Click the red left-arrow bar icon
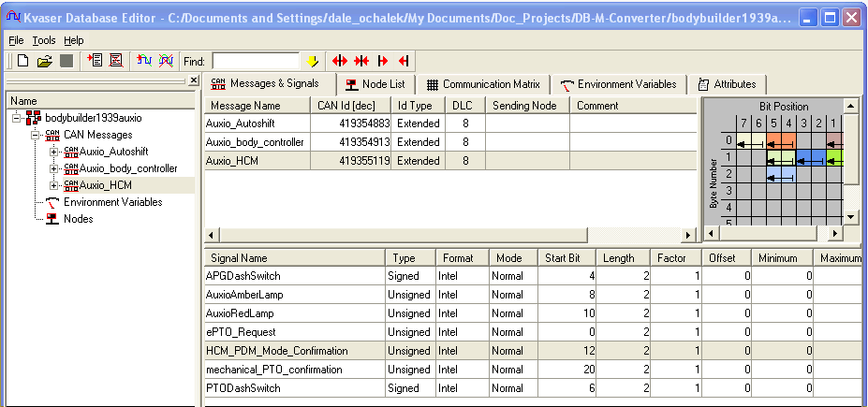868x407 pixels. 404,61
